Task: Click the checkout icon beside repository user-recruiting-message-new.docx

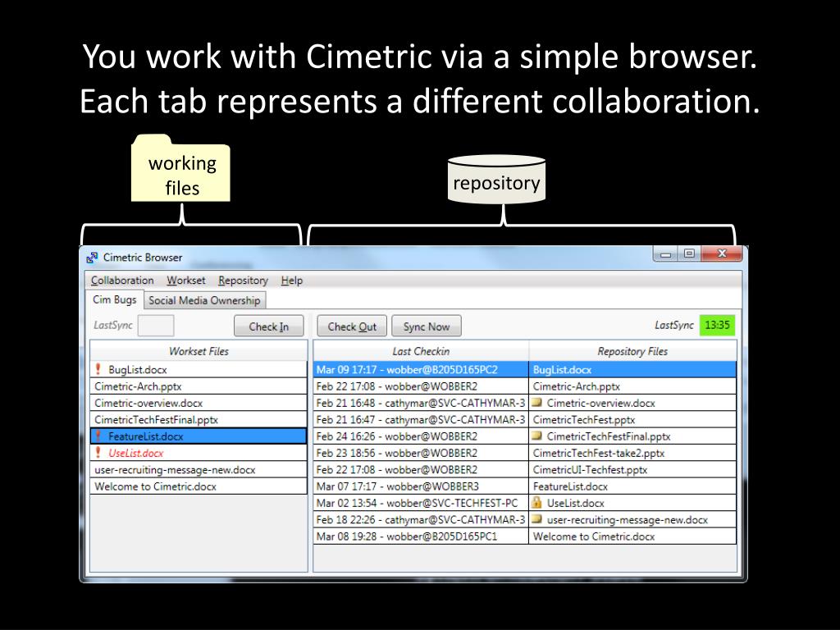Action: [536, 519]
